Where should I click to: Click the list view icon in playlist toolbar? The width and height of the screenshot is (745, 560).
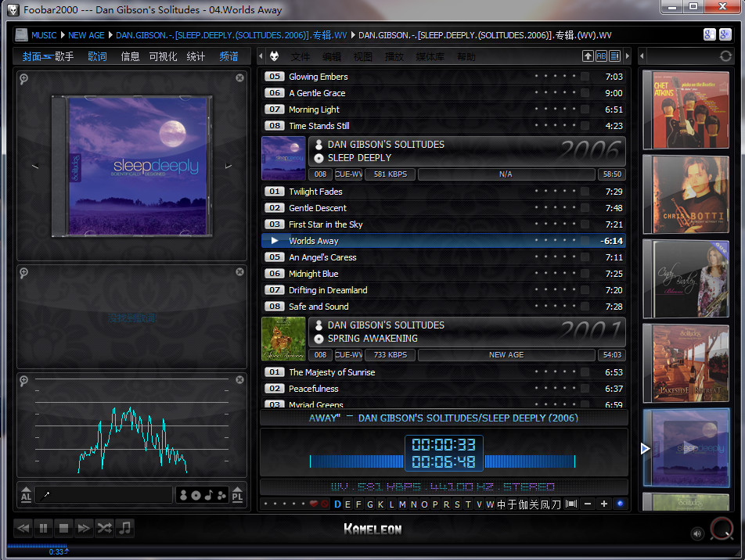[x=614, y=56]
